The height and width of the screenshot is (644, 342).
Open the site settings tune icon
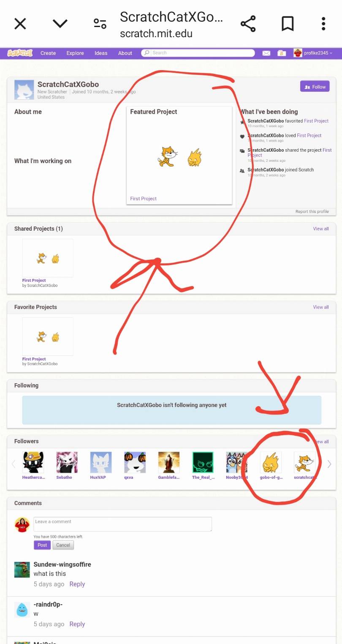[x=100, y=24]
